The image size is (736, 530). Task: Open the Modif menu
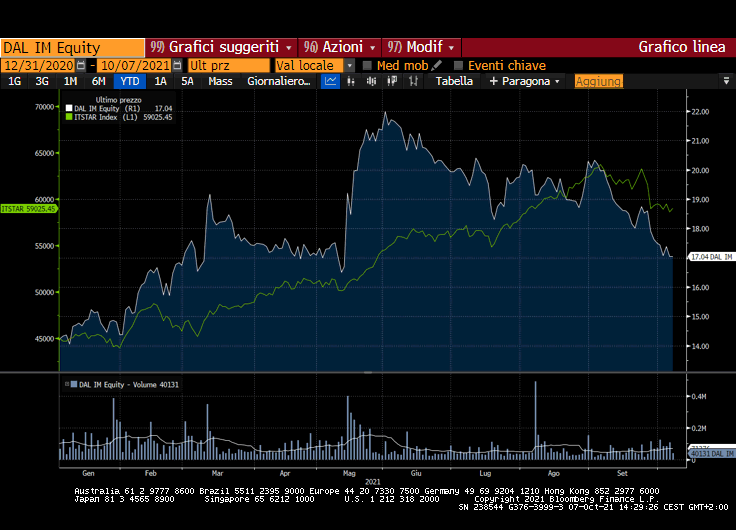point(422,47)
